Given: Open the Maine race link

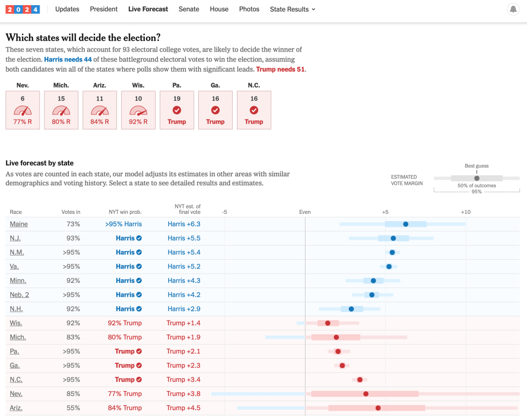Looking at the screenshot, I should pos(19,224).
